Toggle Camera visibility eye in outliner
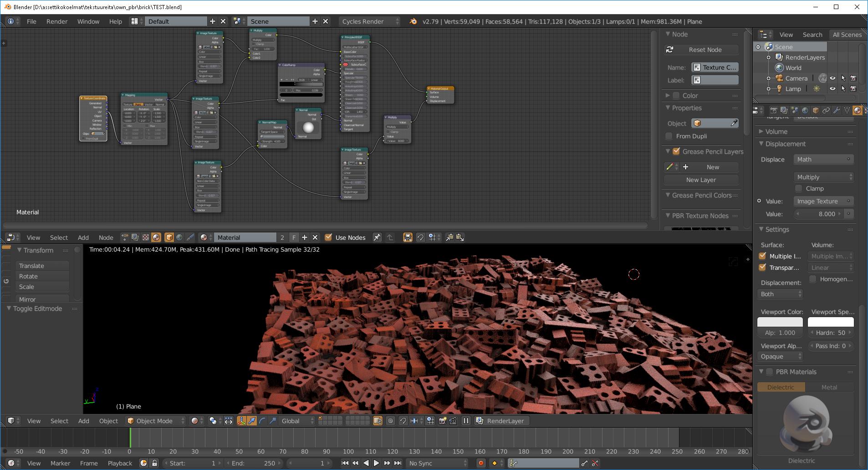The height and width of the screenshot is (470, 868). (x=832, y=78)
